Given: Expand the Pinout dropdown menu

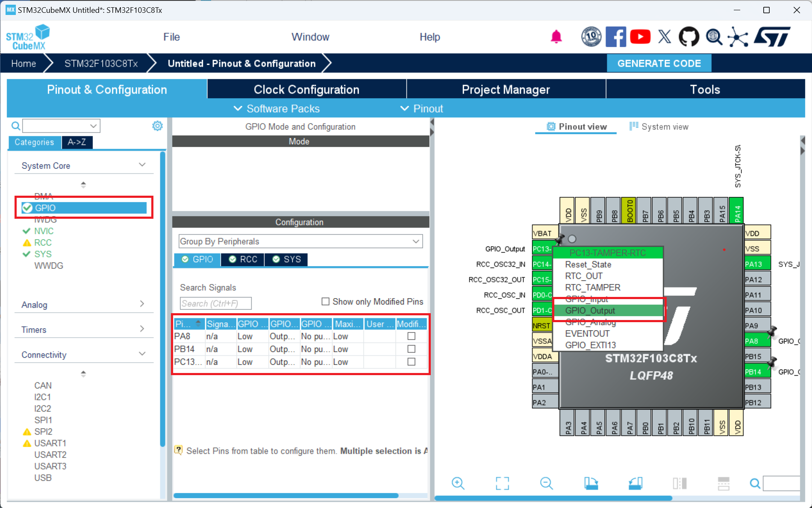Looking at the screenshot, I should pyautogui.click(x=422, y=109).
